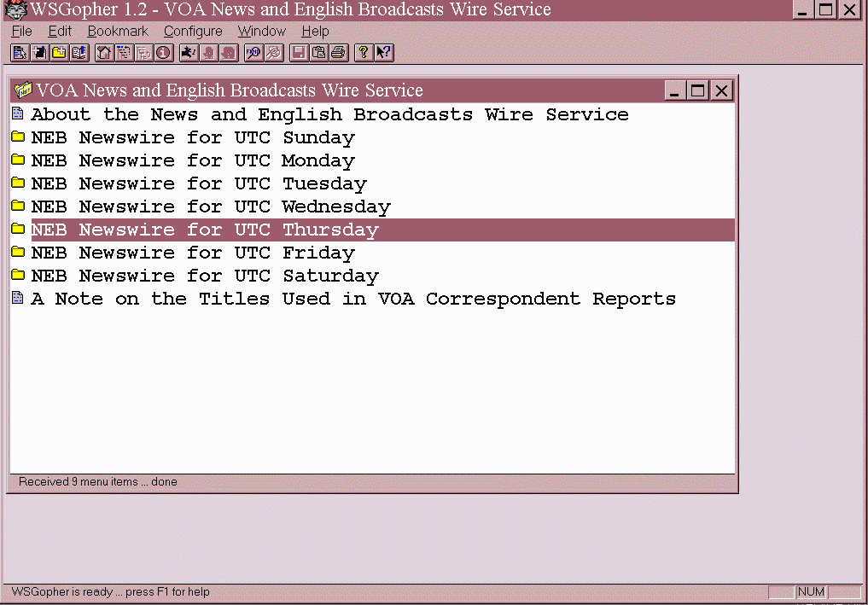Image resolution: width=868 pixels, height=605 pixels.
Task: Click the first stop-hand icon
Action: (x=209, y=53)
